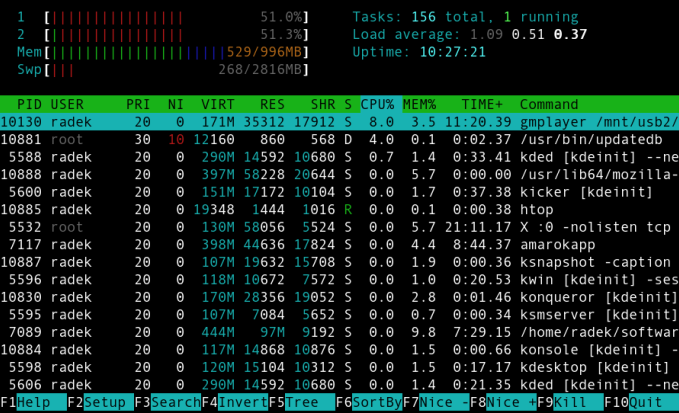
Task: Select the konqueror [kdeinit] process row
Action: tap(340, 297)
